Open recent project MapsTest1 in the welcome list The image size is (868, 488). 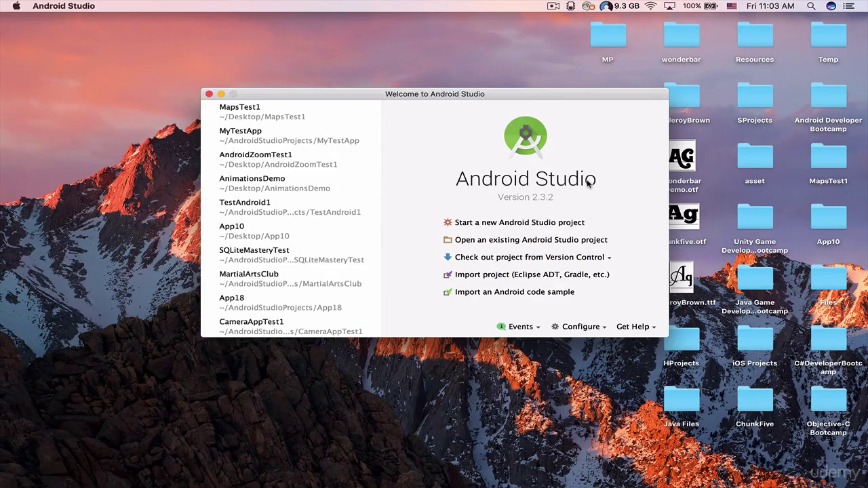pos(292,112)
